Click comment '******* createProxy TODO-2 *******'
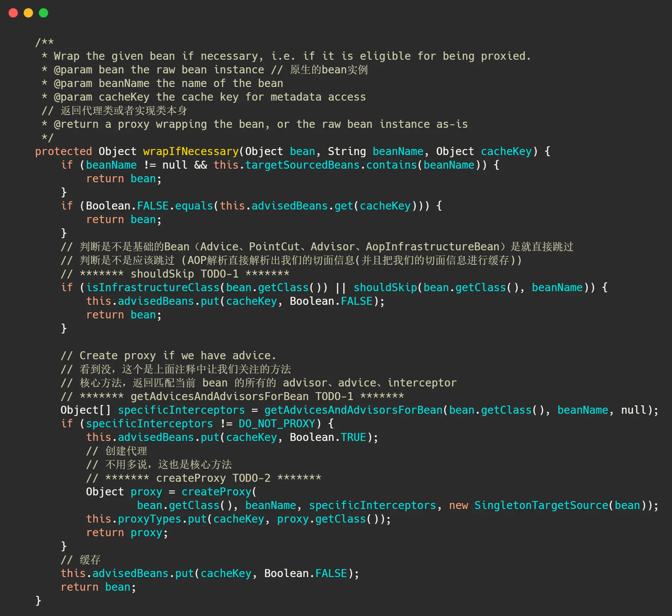672x616 pixels. click(213, 478)
